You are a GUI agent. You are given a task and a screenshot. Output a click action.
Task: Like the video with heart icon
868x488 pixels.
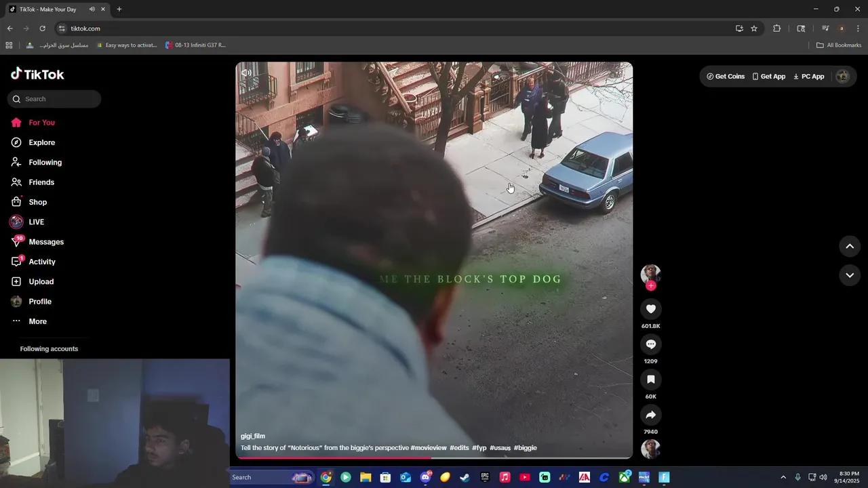click(x=651, y=309)
